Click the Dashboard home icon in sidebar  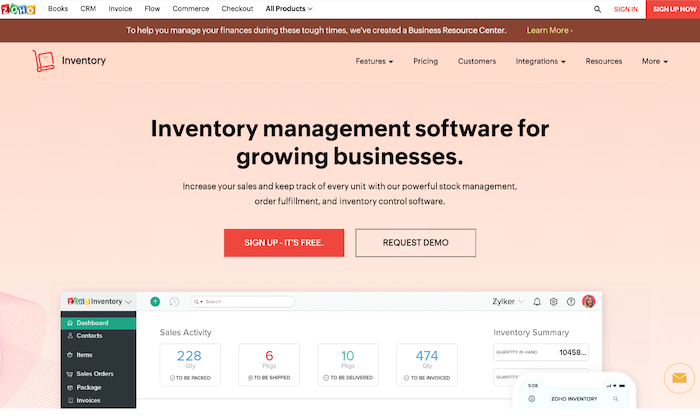click(x=70, y=323)
